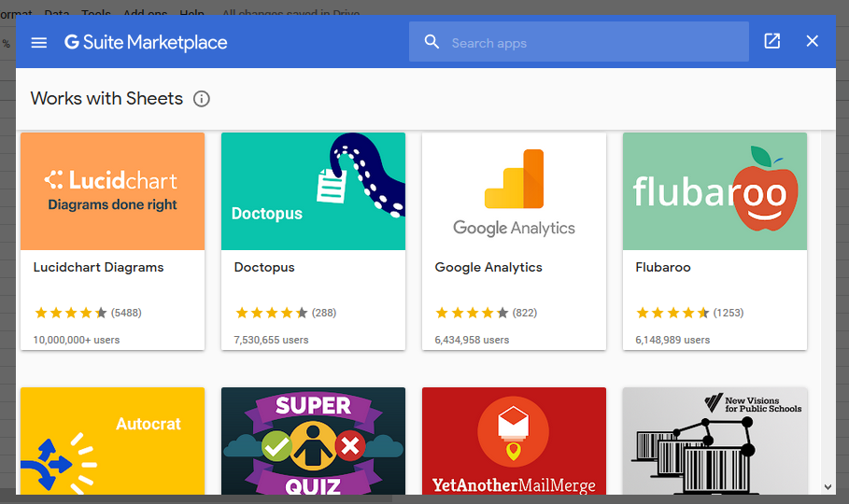Open the Lucidchart Diagrams banner image
The image size is (849, 504).
[x=112, y=191]
